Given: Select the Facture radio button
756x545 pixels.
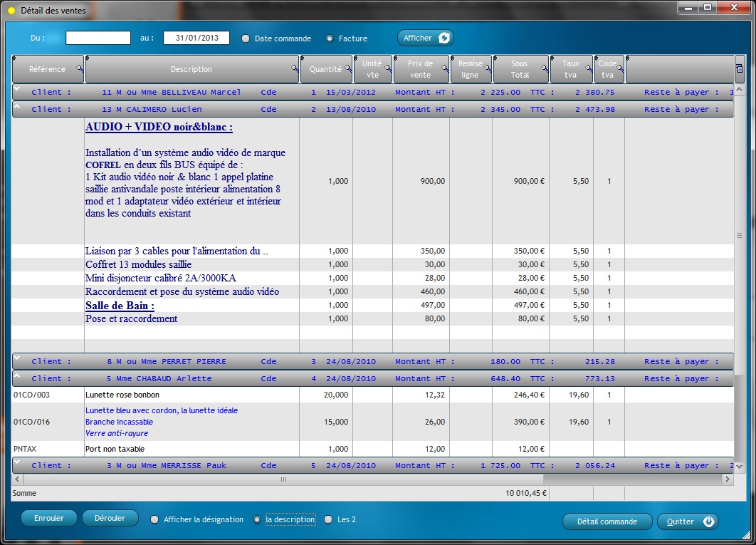Looking at the screenshot, I should [330, 38].
